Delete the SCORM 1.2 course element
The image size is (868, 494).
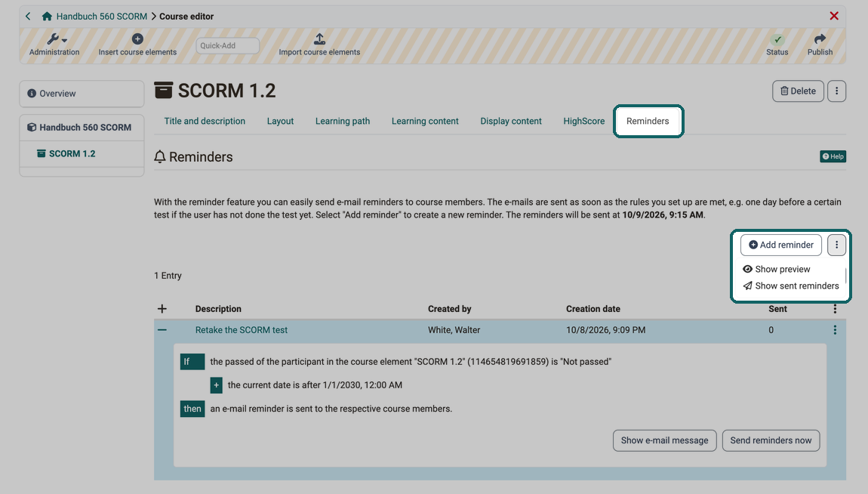tap(798, 91)
